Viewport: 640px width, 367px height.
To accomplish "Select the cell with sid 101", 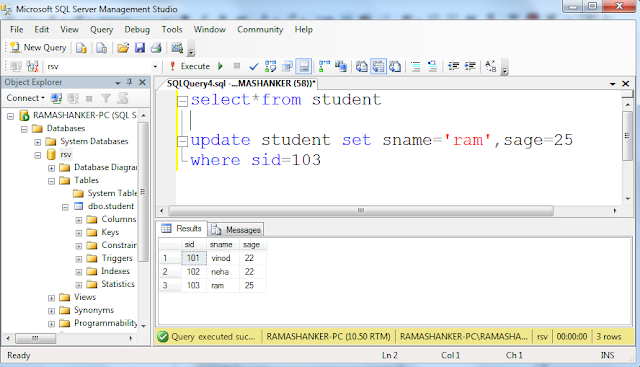I will click(193, 258).
